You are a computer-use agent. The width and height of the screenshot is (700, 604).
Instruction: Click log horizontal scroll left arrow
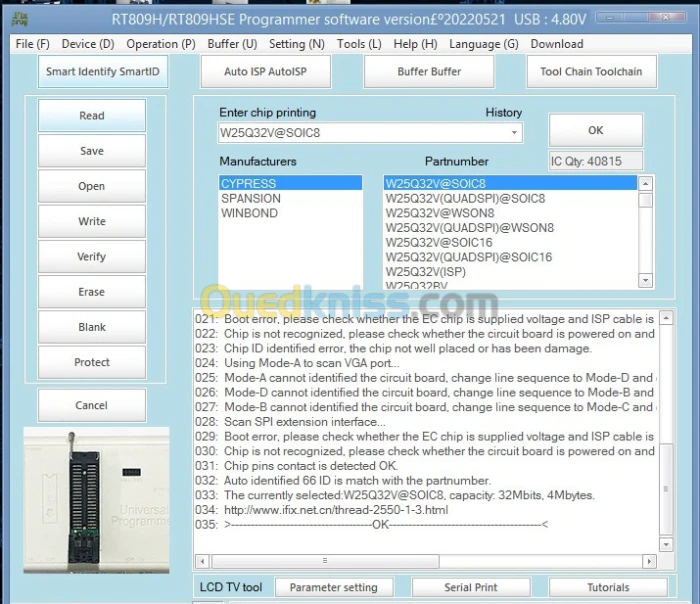[202, 561]
